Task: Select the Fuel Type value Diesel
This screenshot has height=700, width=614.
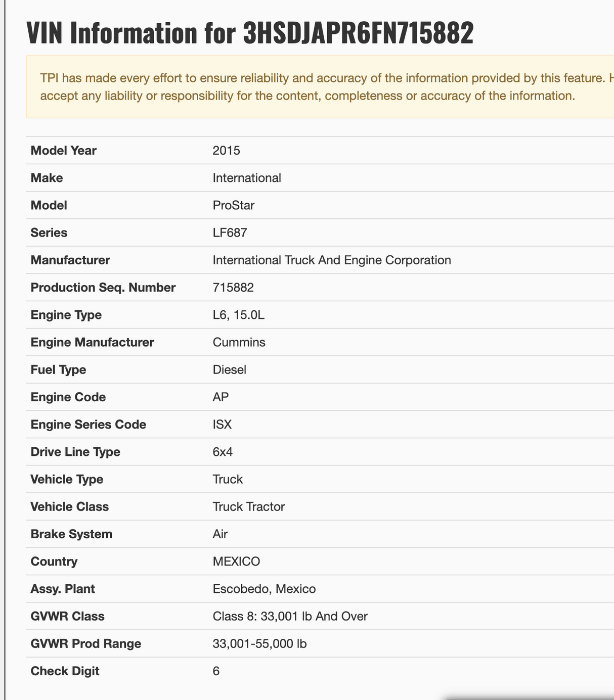Action: 230,369
